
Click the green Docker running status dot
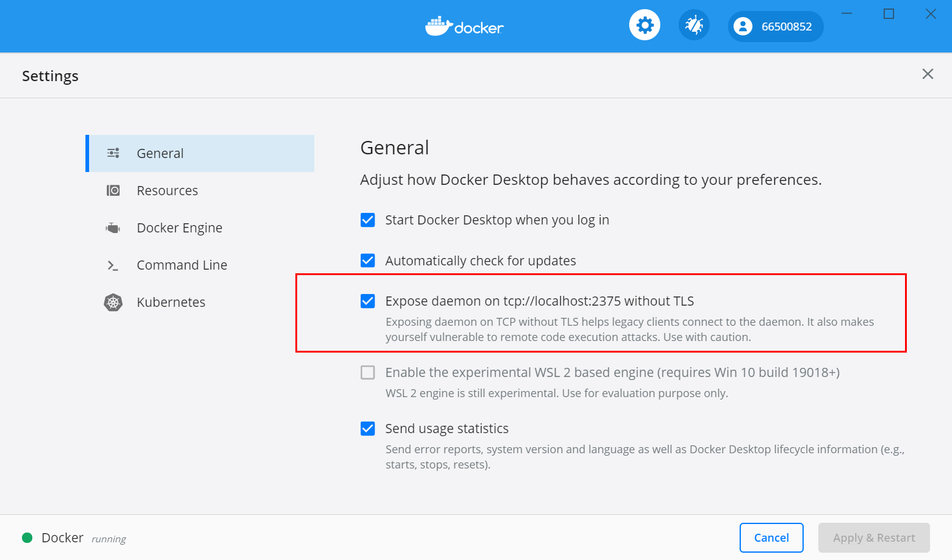pyautogui.click(x=27, y=537)
